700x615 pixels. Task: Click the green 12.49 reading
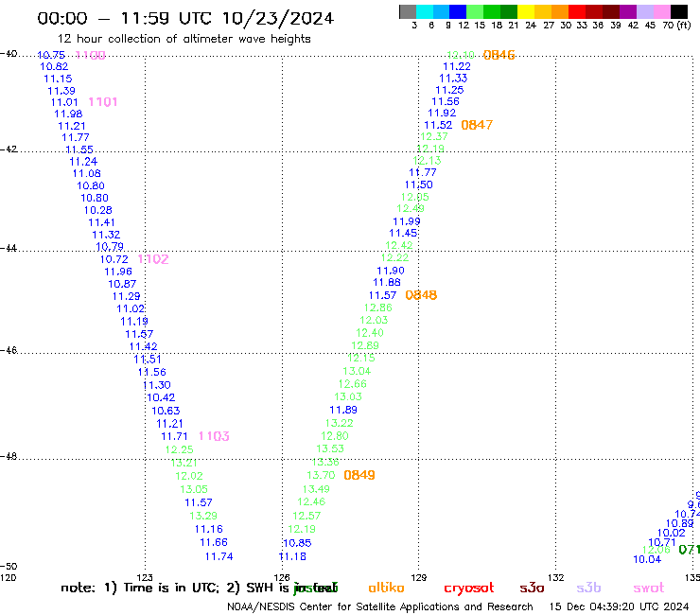(411, 208)
